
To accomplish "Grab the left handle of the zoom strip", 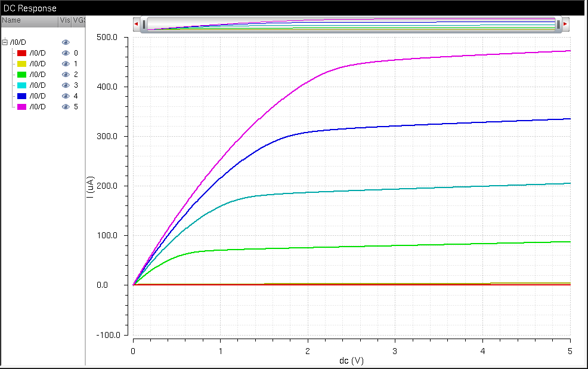I will tap(144, 24).
